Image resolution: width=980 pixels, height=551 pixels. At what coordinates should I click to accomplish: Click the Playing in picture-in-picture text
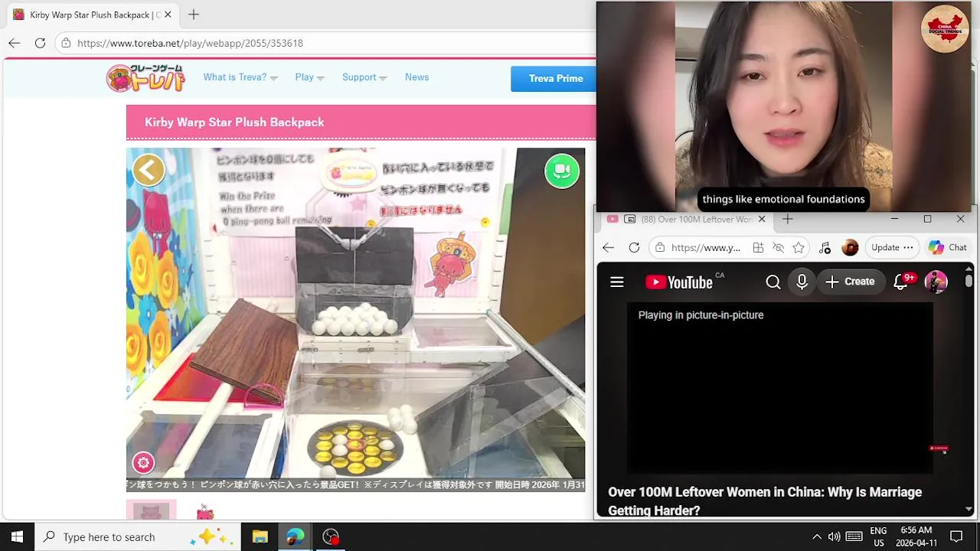click(x=701, y=315)
